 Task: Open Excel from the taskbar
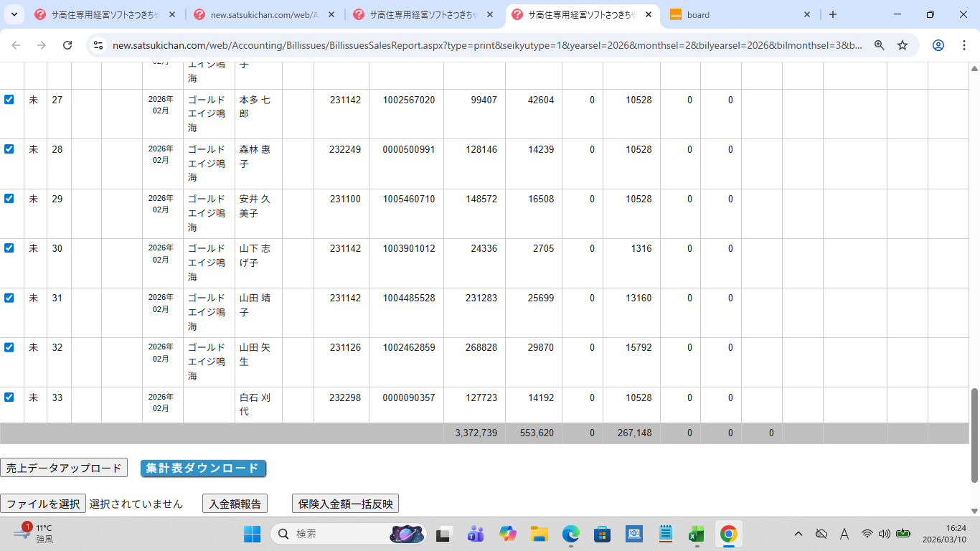tap(696, 534)
